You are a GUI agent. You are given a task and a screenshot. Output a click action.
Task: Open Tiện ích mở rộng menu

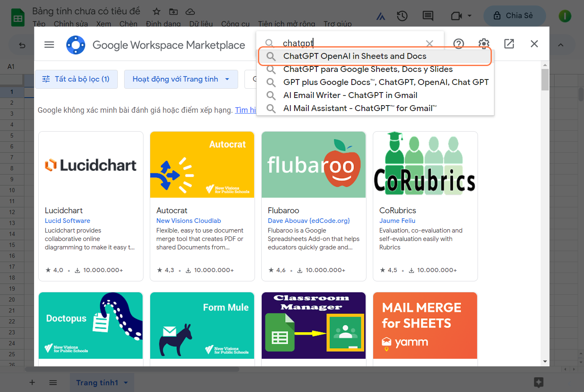tap(287, 24)
